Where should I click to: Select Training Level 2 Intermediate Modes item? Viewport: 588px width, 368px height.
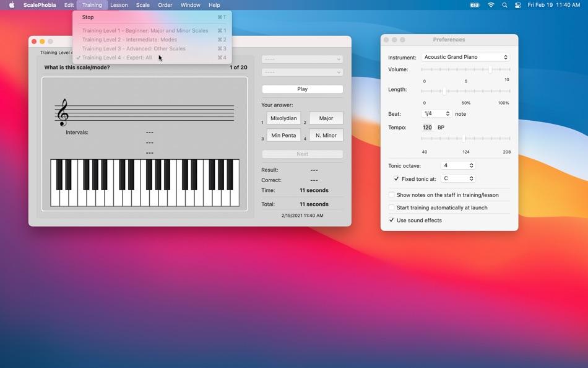click(x=152, y=40)
